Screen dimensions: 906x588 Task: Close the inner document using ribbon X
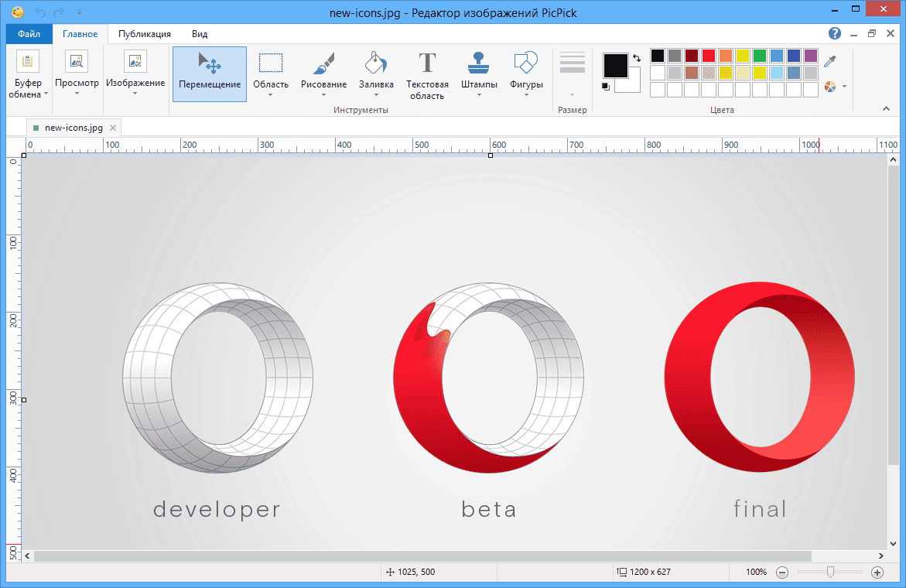click(891, 33)
